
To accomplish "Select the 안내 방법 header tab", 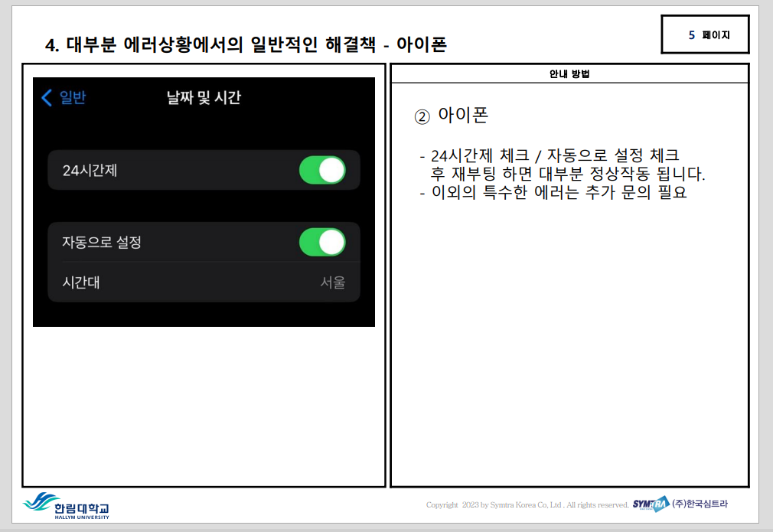I will tap(569, 74).
